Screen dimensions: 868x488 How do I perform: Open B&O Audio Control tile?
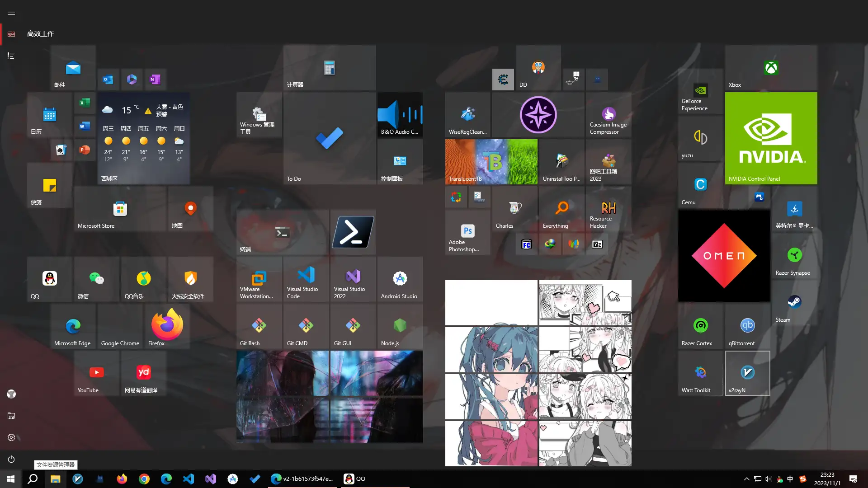click(x=400, y=115)
